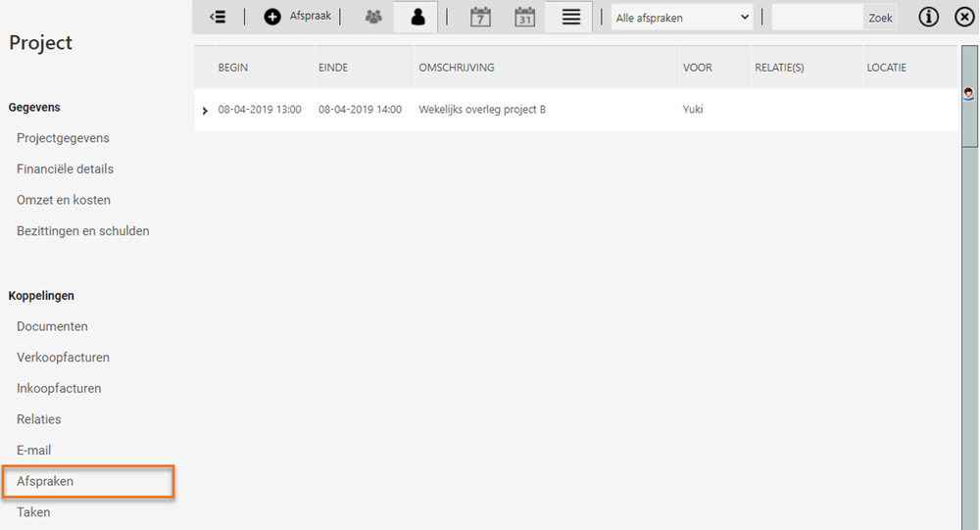Open Omzet en kosten in the sidebar
The height and width of the screenshot is (530, 980).
point(64,200)
